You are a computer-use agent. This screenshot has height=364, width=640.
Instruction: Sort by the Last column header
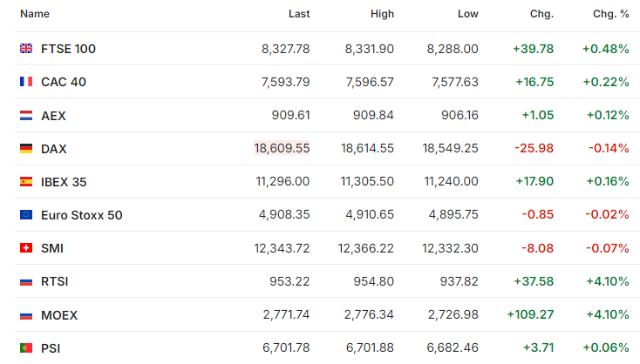[x=299, y=14]
